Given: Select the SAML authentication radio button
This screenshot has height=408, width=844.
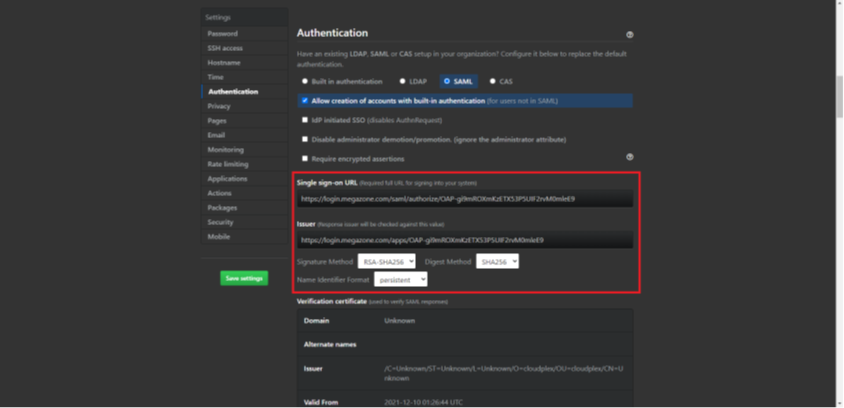Looking at the screenshot, I should (447, 81).
